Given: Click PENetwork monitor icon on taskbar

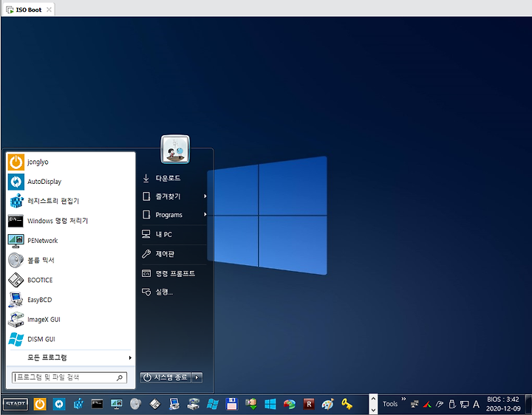Looking at the screenshot, I should 117,404.
